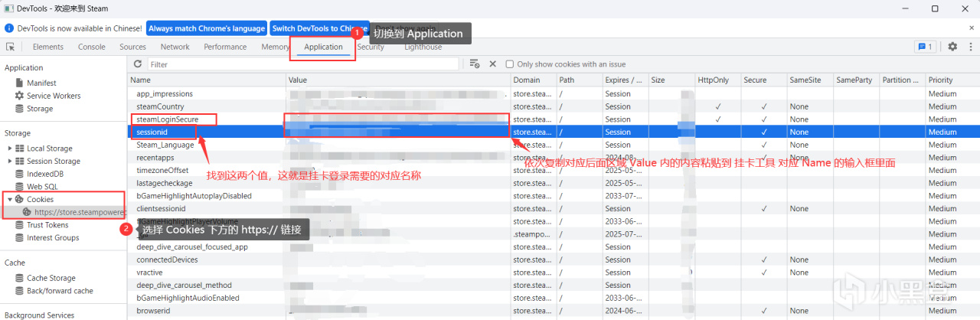Select the steamLoginSecure cookie row
The height and width of the screenshot is (320, 980).
(x=554, y=119)
